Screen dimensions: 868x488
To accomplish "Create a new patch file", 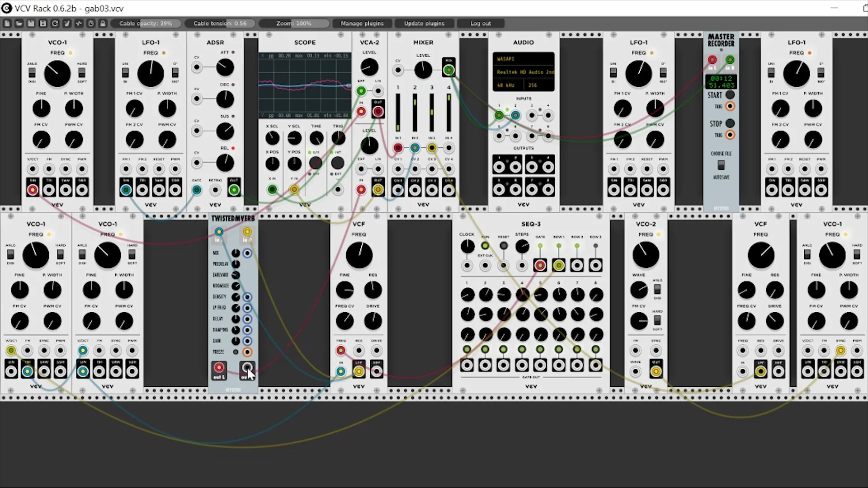I will coord(7,23).
